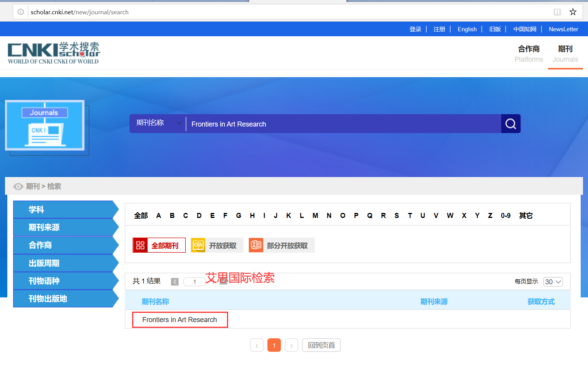
Task: Select 开放获取 filter
Action: pos(217,245)
